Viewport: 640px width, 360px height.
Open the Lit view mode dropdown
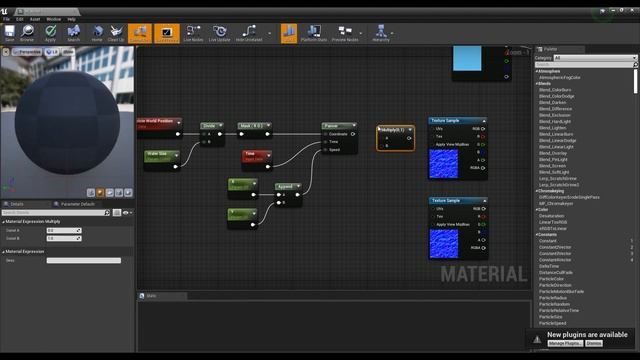(x=52, y=52)
